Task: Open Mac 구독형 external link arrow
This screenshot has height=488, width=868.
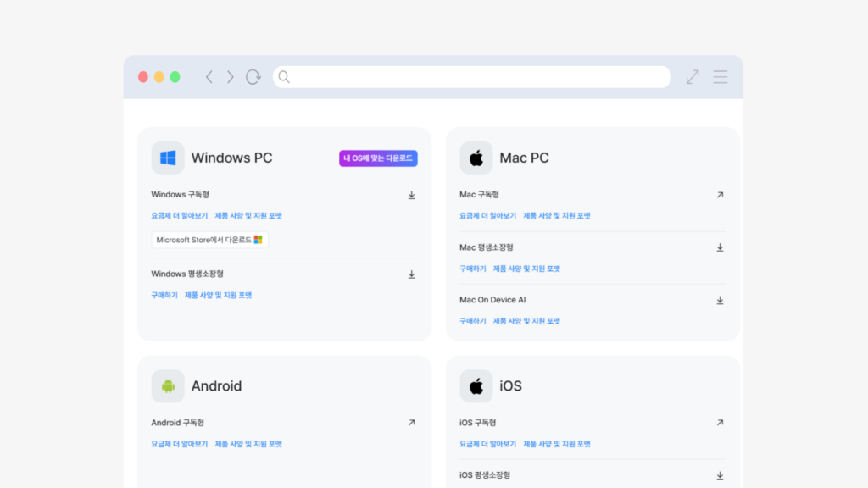Action: click(720, 195)
